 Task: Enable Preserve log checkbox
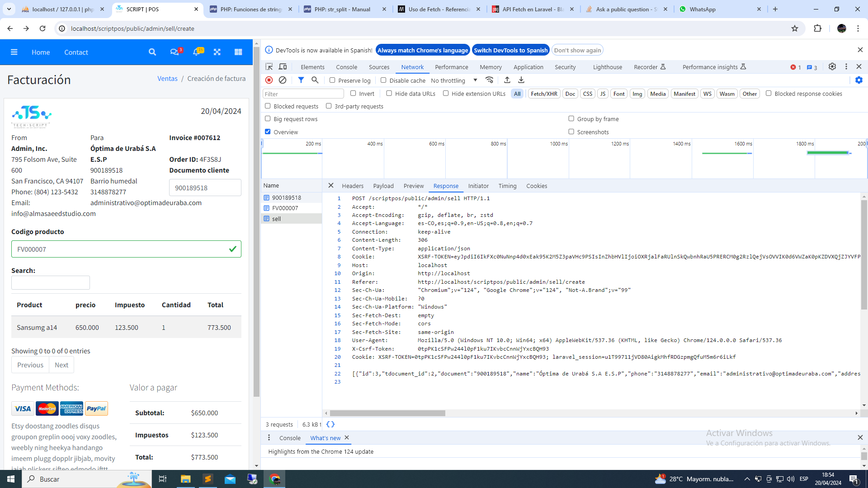point(332,80)
